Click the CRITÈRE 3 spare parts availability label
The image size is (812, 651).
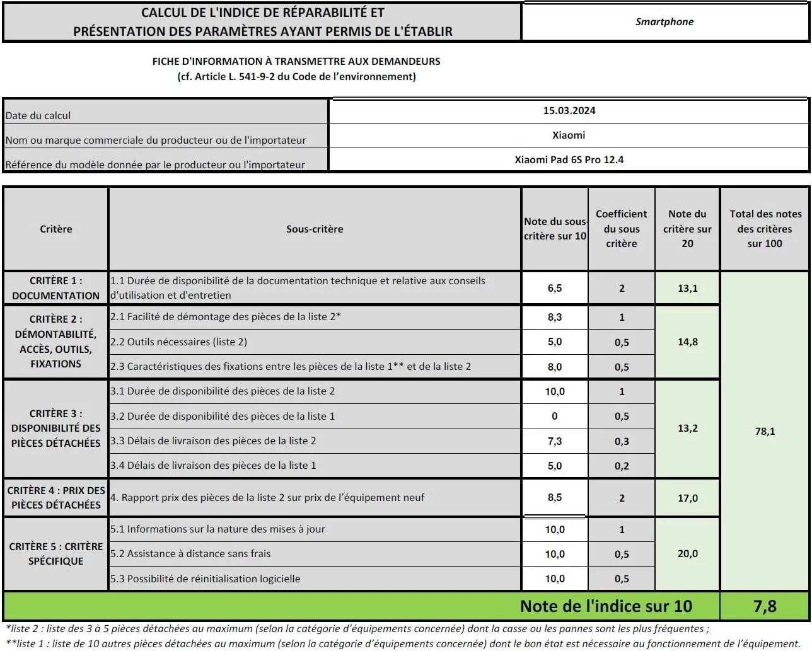tap(55, 429)
